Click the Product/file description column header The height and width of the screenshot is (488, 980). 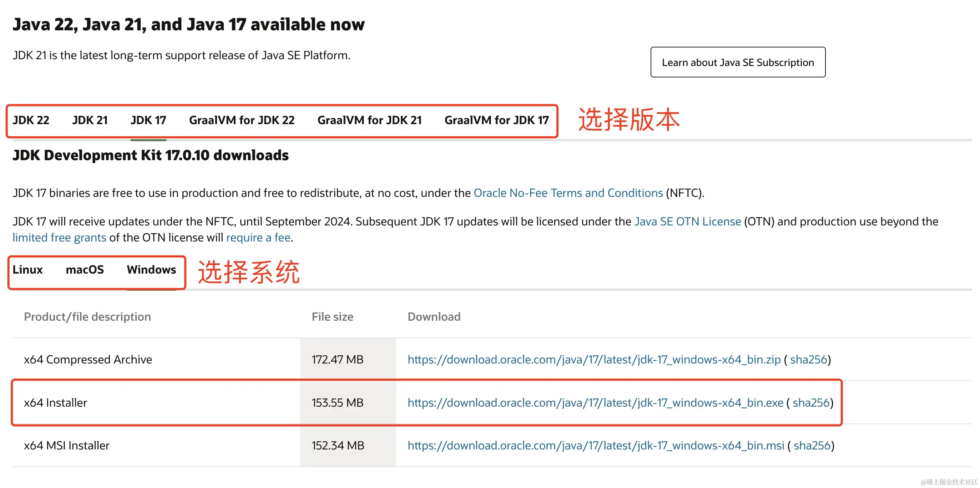[87, 316]
